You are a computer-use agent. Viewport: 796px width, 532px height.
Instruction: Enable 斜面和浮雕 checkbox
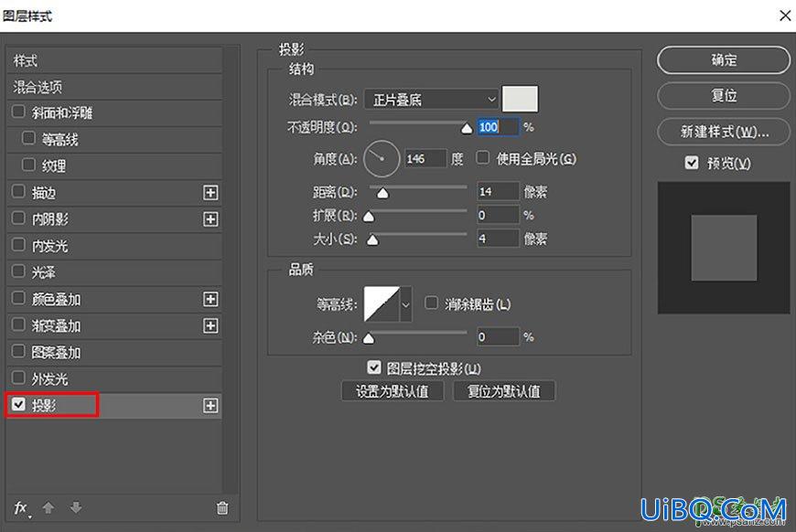point(18,112)
